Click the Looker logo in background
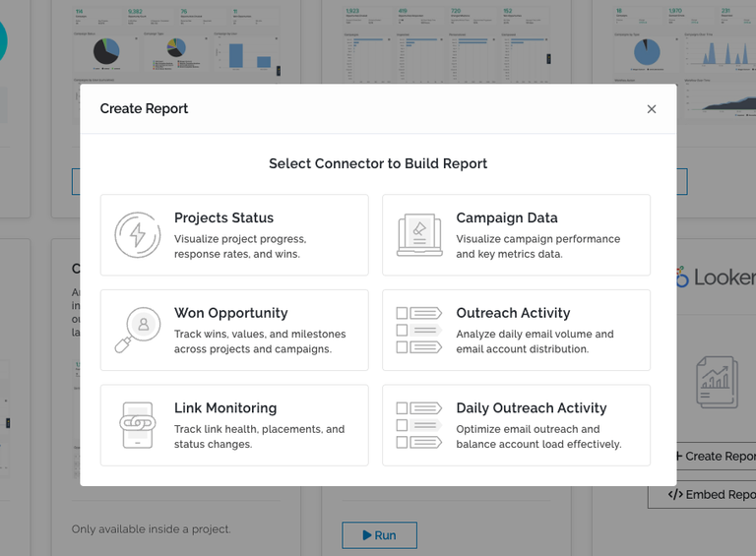The image size is (756, 556). pyautogui.click(x=716, y=278)
